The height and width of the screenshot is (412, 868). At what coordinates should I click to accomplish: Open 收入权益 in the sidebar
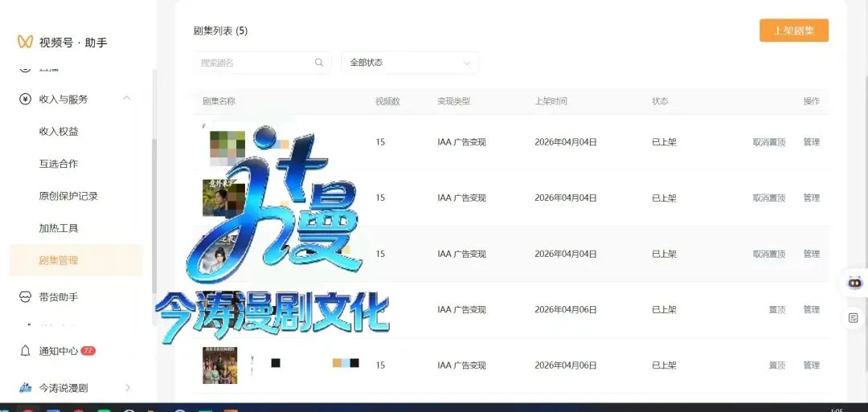59,132
